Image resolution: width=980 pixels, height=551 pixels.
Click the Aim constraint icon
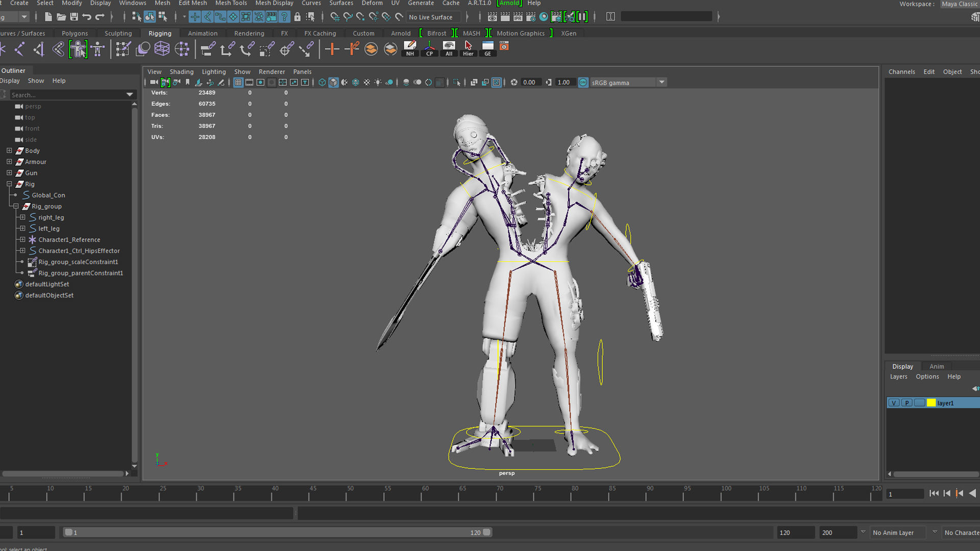[286, 49]
